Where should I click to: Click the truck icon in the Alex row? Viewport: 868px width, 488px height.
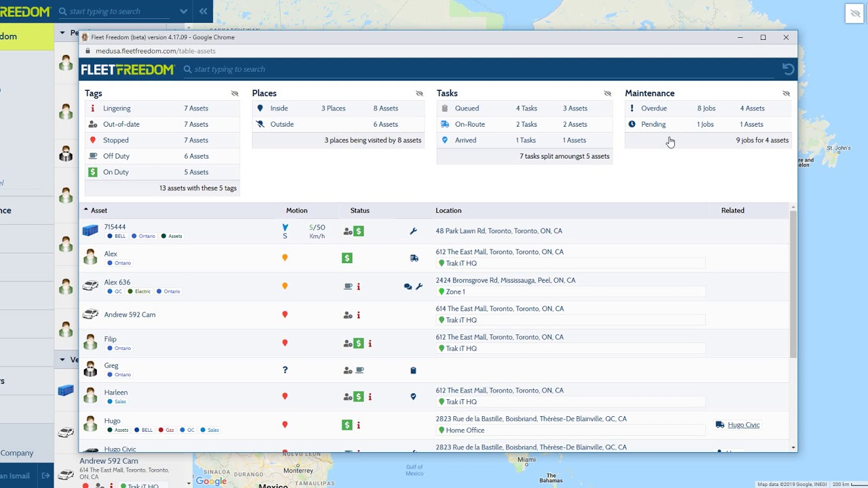tap(414, 258)
